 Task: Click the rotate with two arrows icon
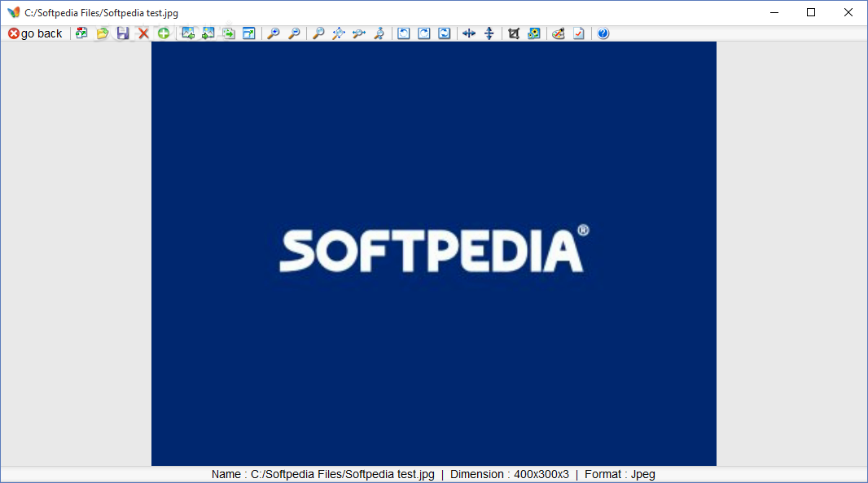point(445,33)
